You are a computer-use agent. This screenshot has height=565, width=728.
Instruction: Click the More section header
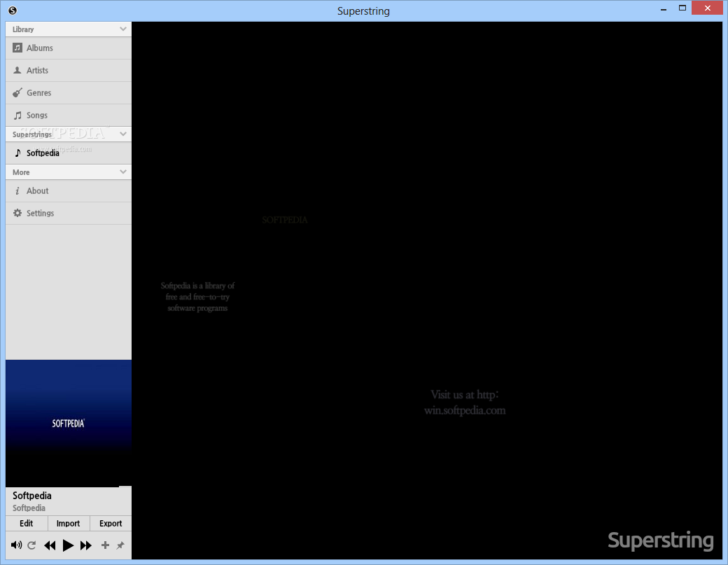click(69, 172)
